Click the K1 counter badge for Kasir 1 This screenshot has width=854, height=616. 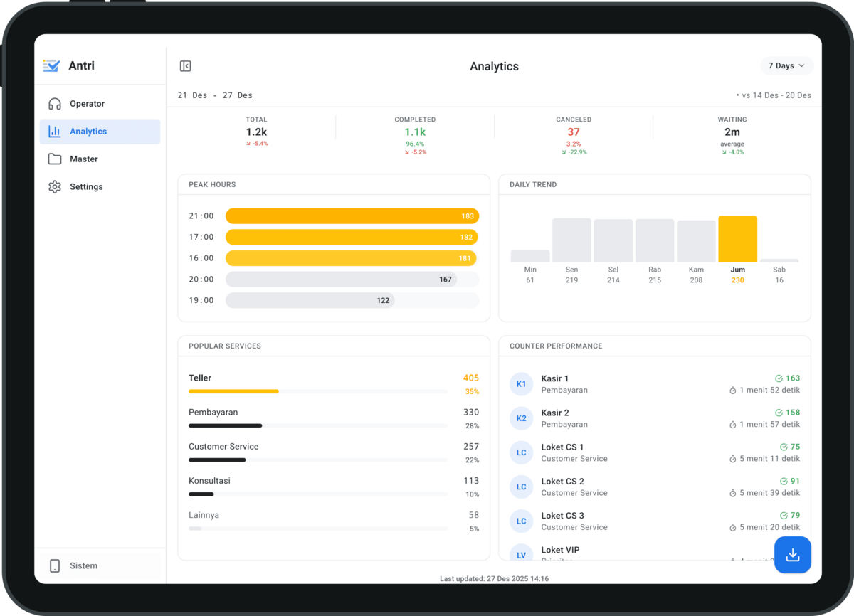[x=521, y=383]
